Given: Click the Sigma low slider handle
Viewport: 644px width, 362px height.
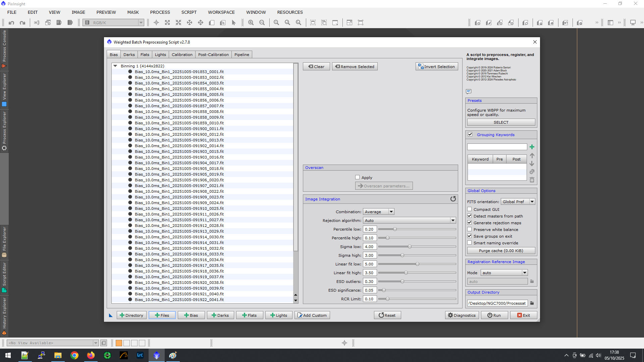Looking at the screenshot, I should tap(410, 246).
